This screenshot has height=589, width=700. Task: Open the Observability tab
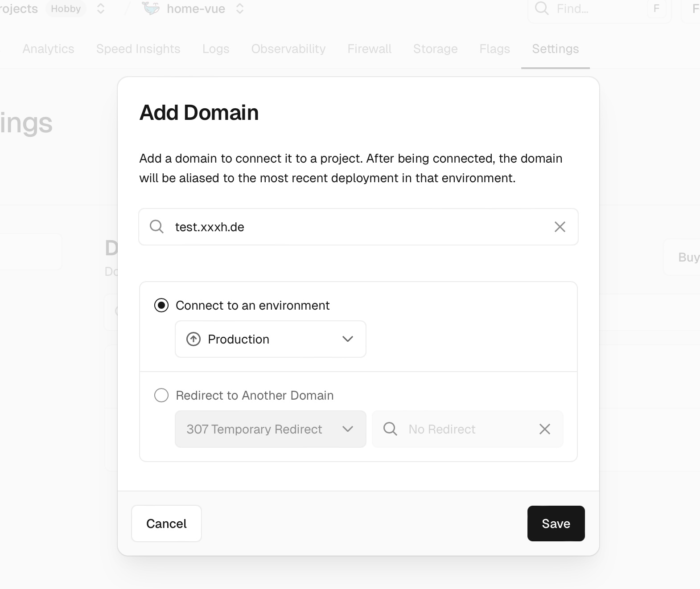tap(288, 49)
